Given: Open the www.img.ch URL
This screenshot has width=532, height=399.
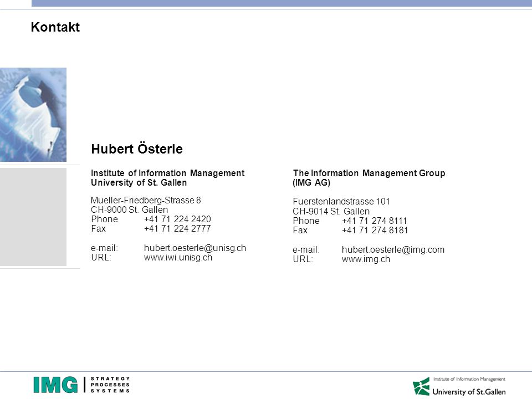Looking at the screenshot, I should point(366,259).
